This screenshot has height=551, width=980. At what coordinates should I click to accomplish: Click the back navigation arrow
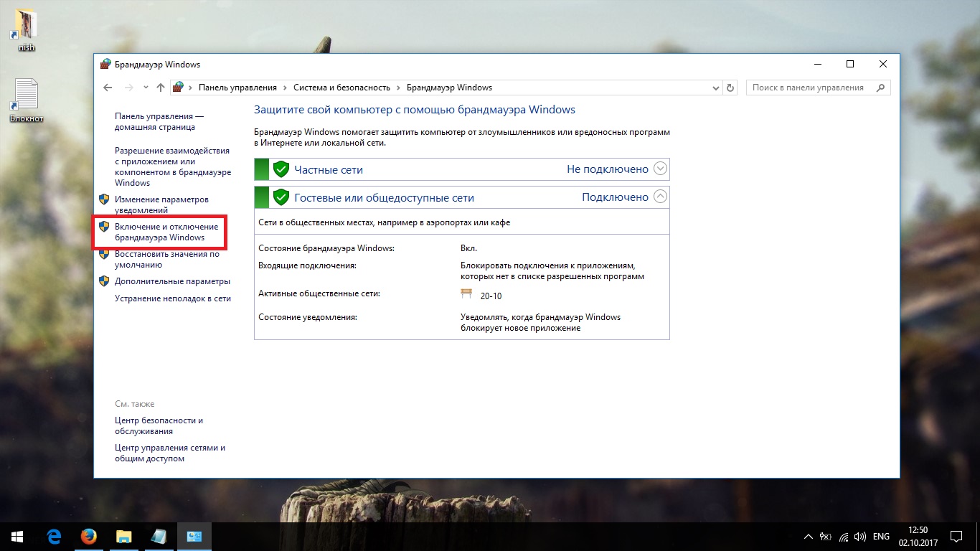coord(108,88)
